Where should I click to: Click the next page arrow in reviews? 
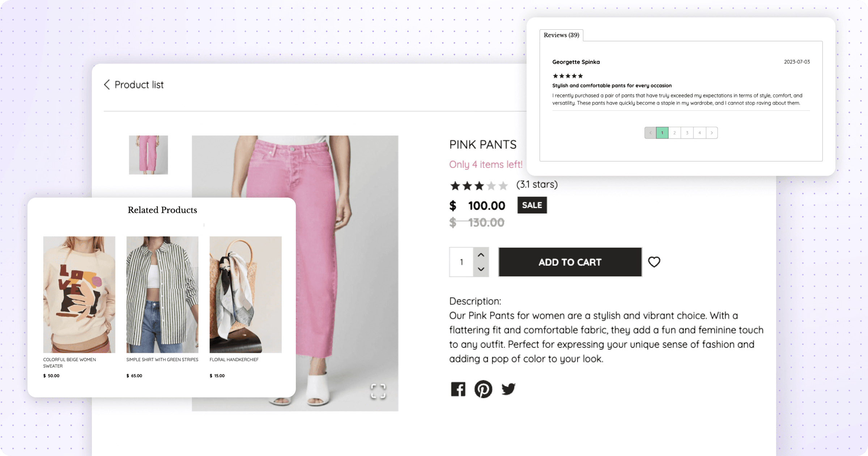pyautogui.click(x=712, y=133)
